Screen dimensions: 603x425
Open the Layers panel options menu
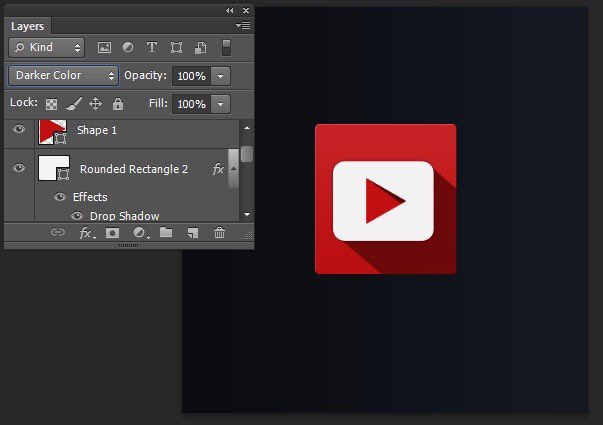tap(243, 25)
